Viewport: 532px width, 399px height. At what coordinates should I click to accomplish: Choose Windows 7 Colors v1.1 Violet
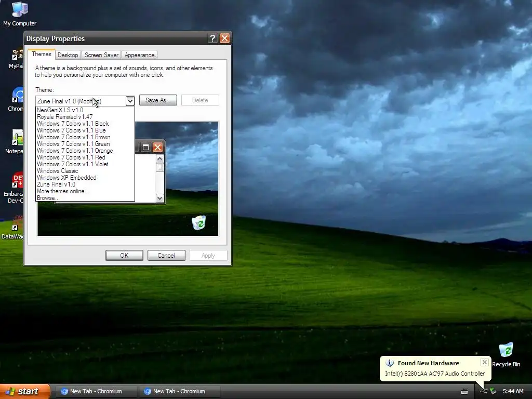(x=85, y=164)
